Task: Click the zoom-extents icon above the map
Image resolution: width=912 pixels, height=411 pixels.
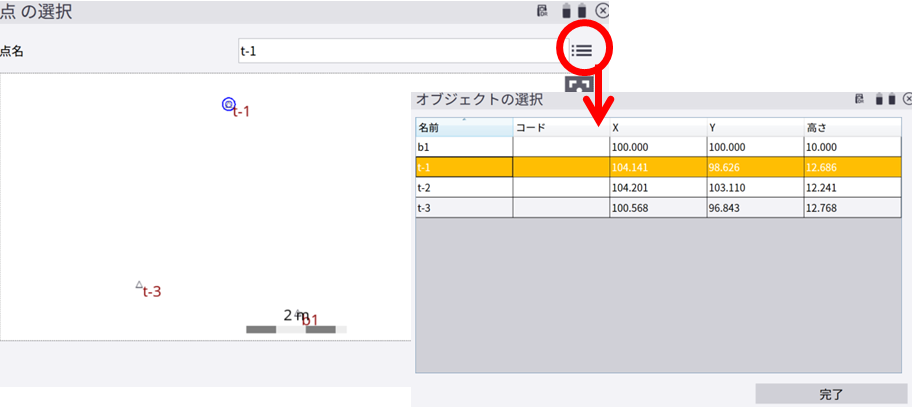Action: point(579,85)
